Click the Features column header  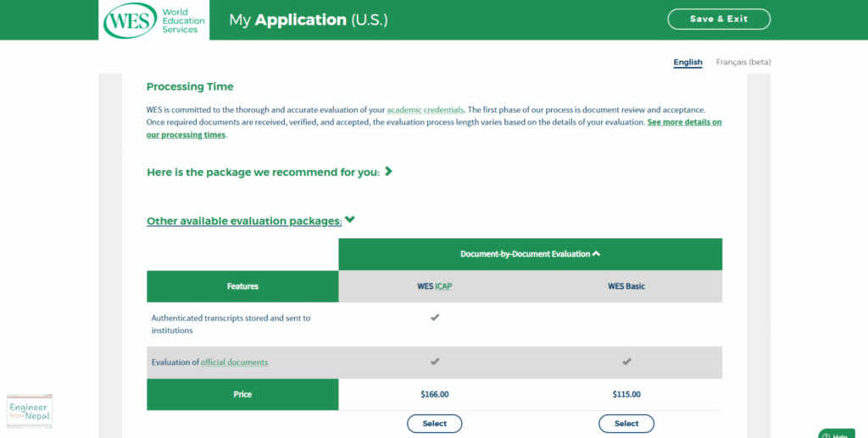pyautogui.click(x=242, y=286)
